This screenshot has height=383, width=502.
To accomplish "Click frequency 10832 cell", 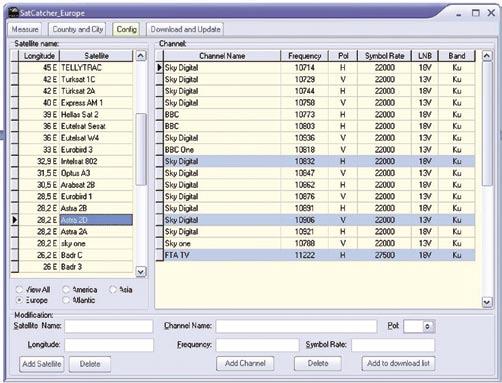I will (x=305, y=161).
